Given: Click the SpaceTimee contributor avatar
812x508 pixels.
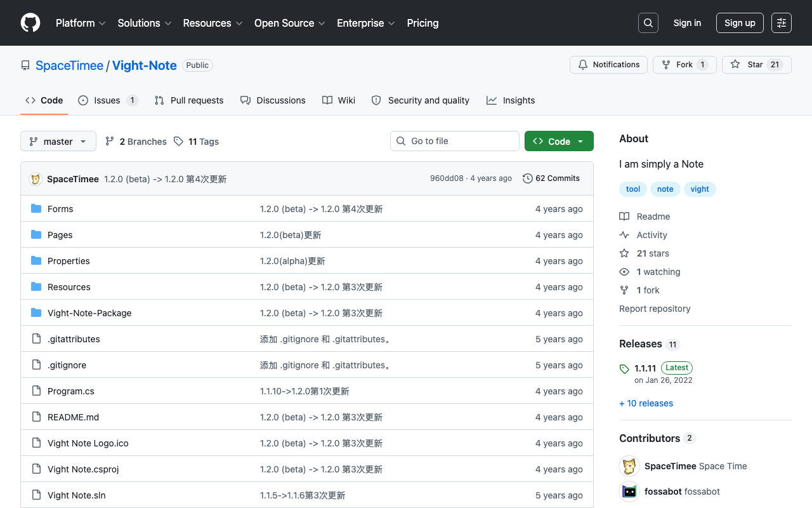Looking at the screenshot, I should pyautogui.click(x=629, y=466).
